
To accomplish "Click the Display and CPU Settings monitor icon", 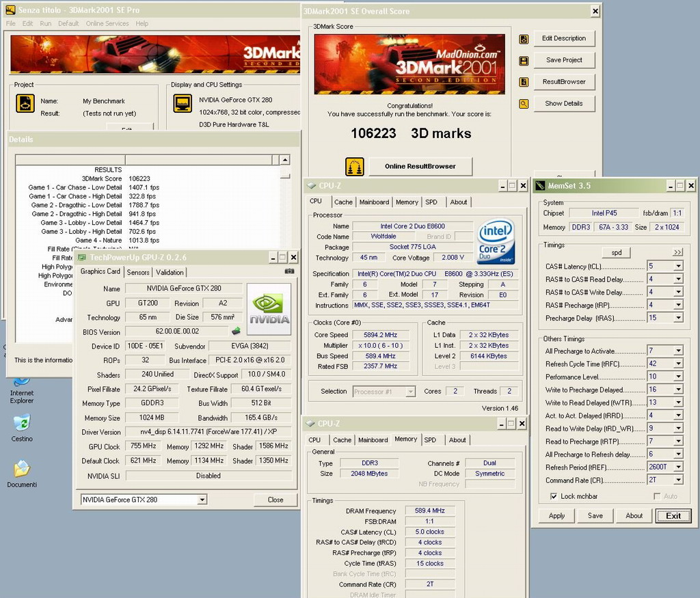I will click(x=183, y=103).
